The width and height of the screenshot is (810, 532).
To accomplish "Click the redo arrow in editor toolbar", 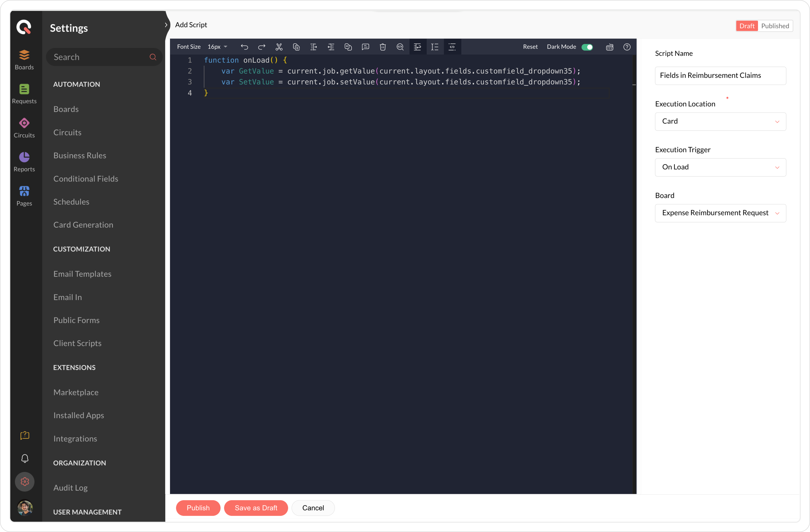I will [x=261, y=47].
